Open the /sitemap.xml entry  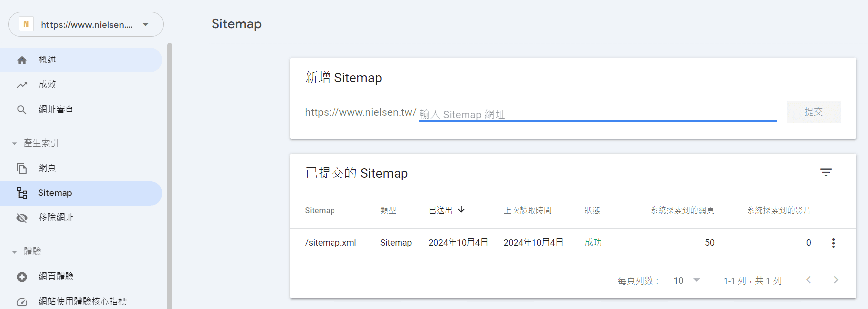pos(331,243)
